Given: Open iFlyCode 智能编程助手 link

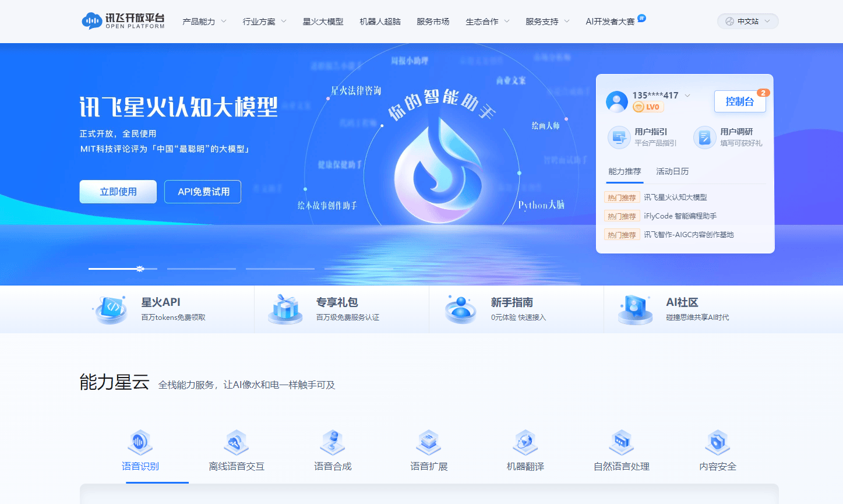Looking at the screenshot, I should click(680, 216).
